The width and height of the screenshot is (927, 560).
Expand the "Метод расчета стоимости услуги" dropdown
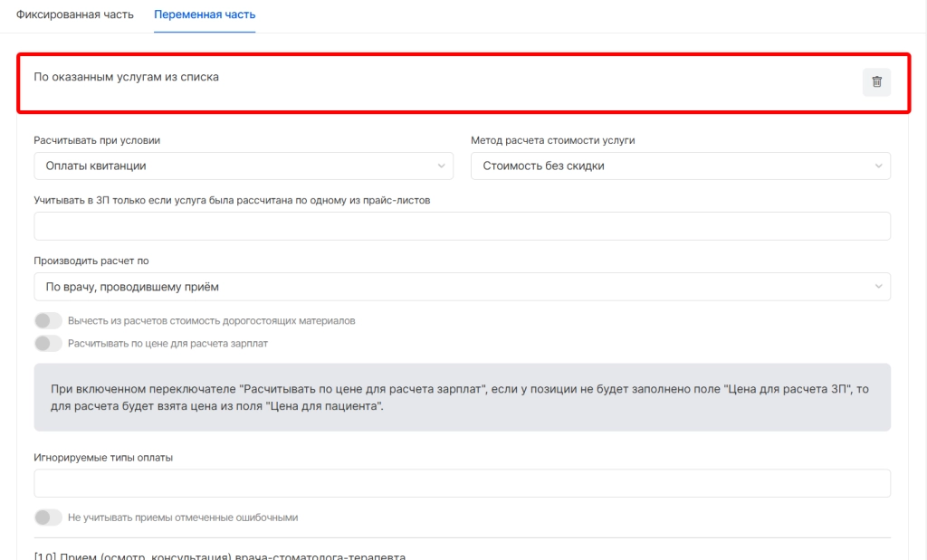click(x=679, y=166)
